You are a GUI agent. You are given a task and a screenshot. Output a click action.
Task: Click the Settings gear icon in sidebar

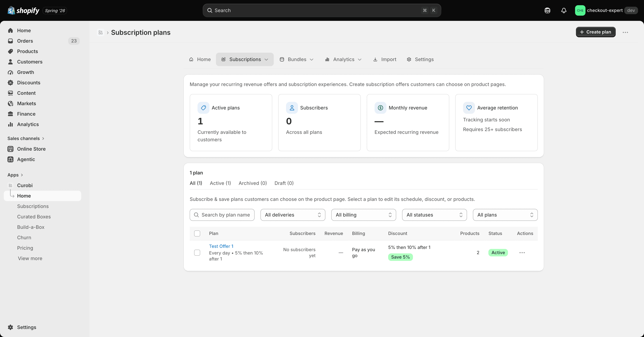(x=10, y=327)
